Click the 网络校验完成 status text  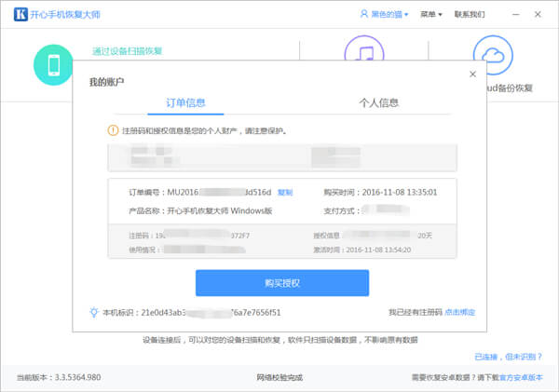[279, 377]
